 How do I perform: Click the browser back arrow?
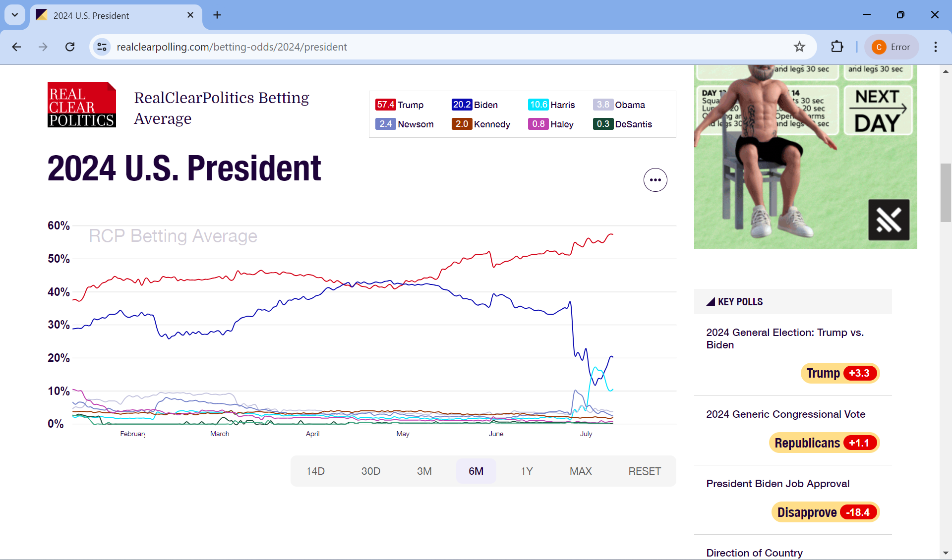click(16, 47)
